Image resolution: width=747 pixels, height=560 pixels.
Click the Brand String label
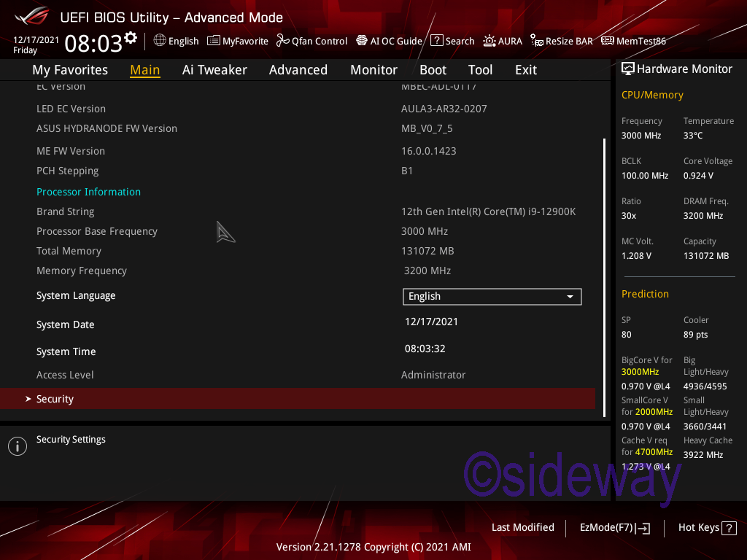coord(65,211)
